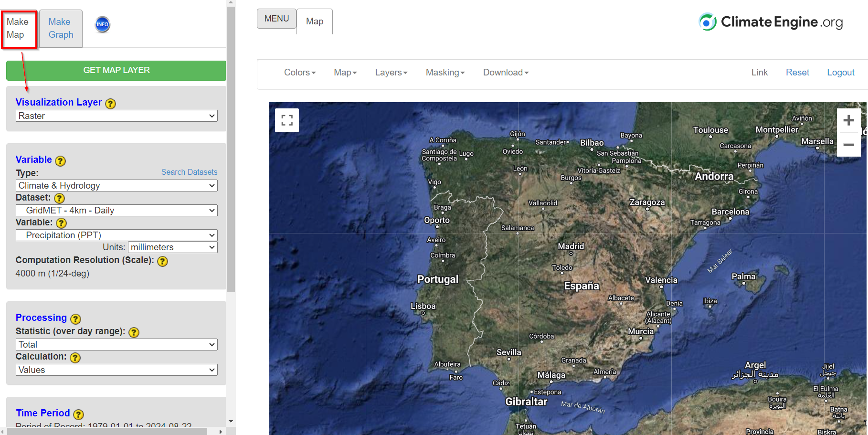Zoom in the map with the plus button
Image resolution: width=868 pixels, height=435 pixels.
(x=848, y=120)
